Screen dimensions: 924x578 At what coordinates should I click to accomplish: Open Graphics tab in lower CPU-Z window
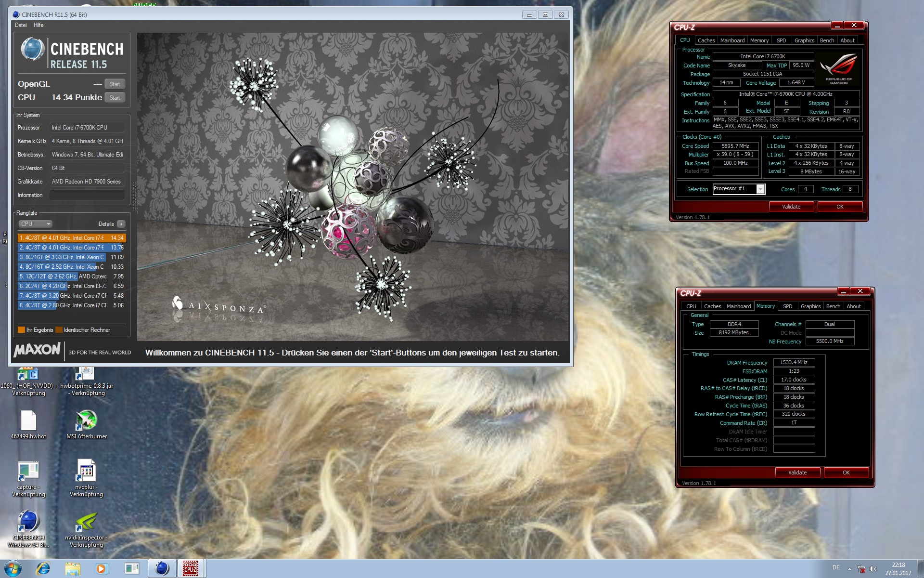click(x=810, y=306)
